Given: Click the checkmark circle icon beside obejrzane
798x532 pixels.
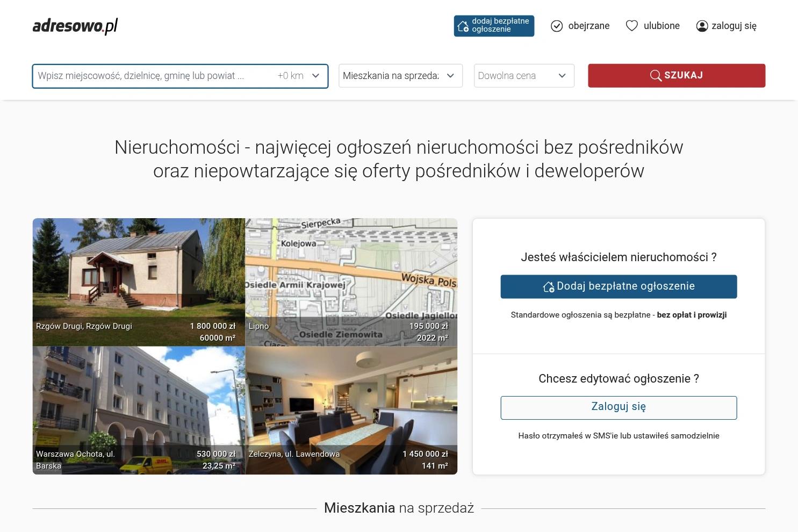Looking at the screenshot, I should (x=557, y=26).
